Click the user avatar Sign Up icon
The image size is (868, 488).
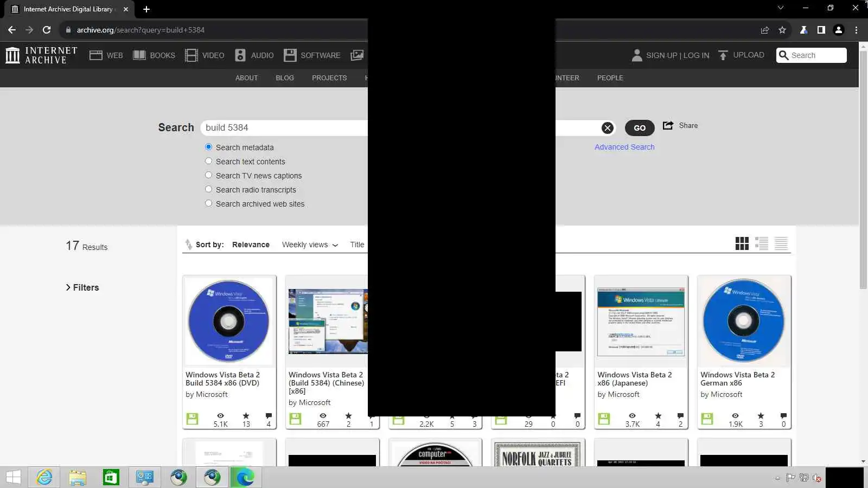(x=637, y=55)
